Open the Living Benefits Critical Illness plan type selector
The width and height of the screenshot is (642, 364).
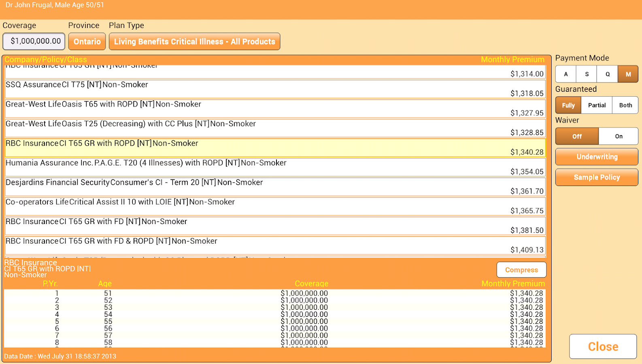(194, 41)
